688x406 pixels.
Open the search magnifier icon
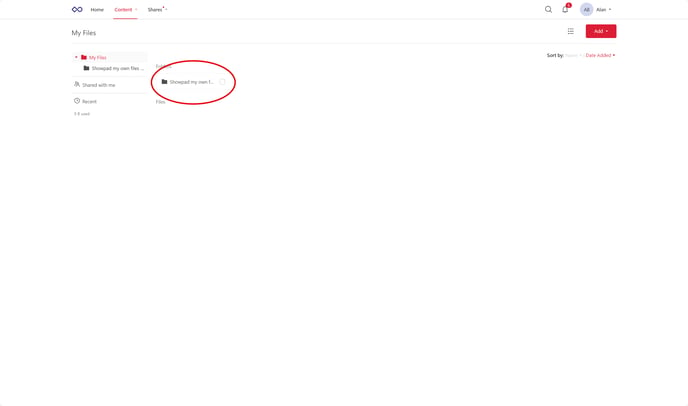click(548, 9)
